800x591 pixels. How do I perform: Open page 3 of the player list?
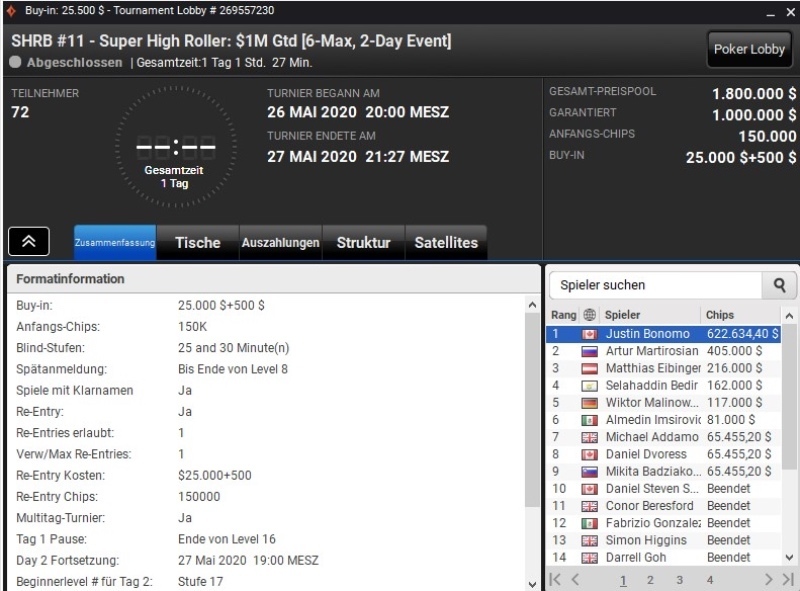click(x=680, y=579)
